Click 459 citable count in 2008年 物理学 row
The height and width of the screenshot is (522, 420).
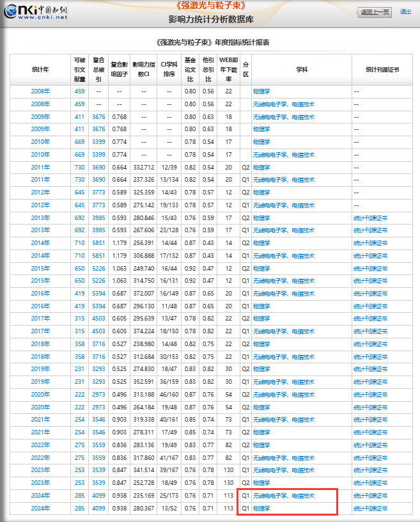(x=79, y=91)
